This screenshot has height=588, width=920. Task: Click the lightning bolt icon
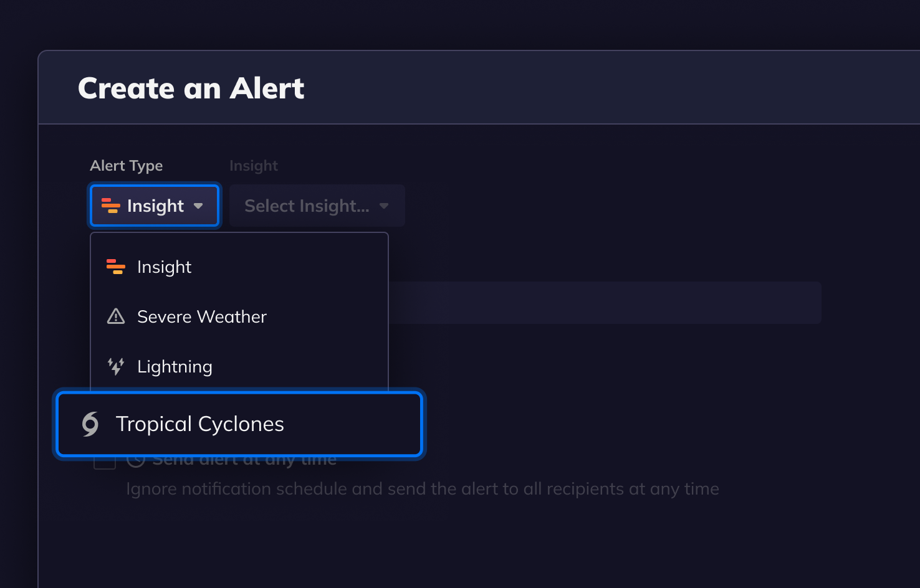[116, 366]
